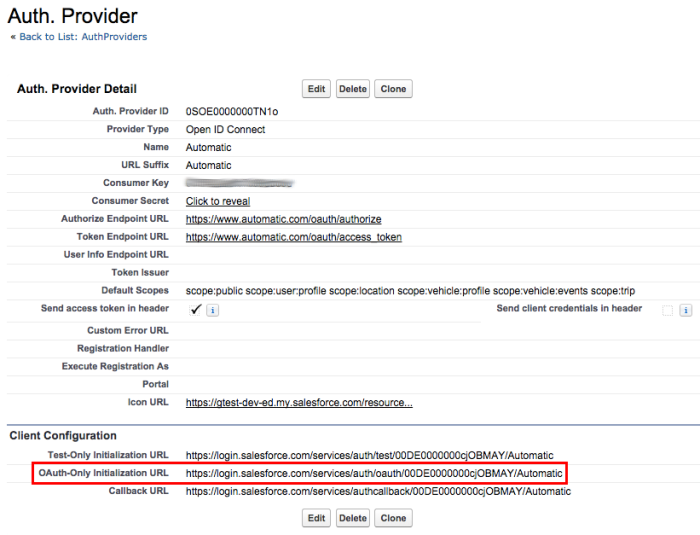Viewport: 700px width, 535px height.
Task: Click the Auth. Provider Detail heading
Action: [x=77, y=89]
